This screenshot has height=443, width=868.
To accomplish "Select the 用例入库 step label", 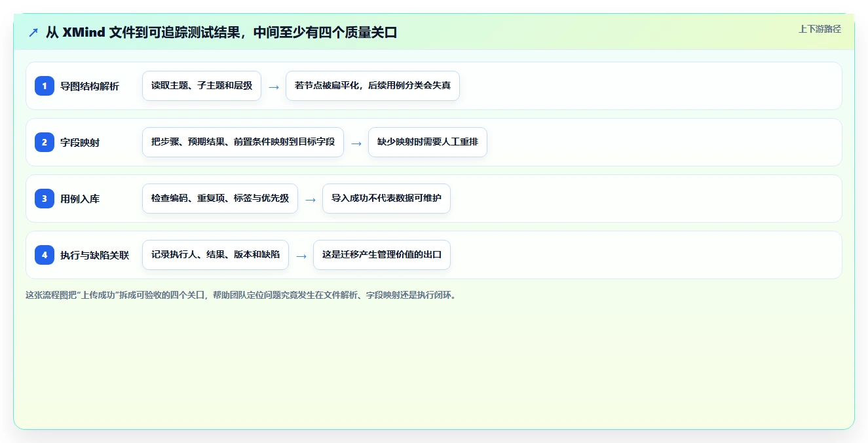I will pos(80,199).
